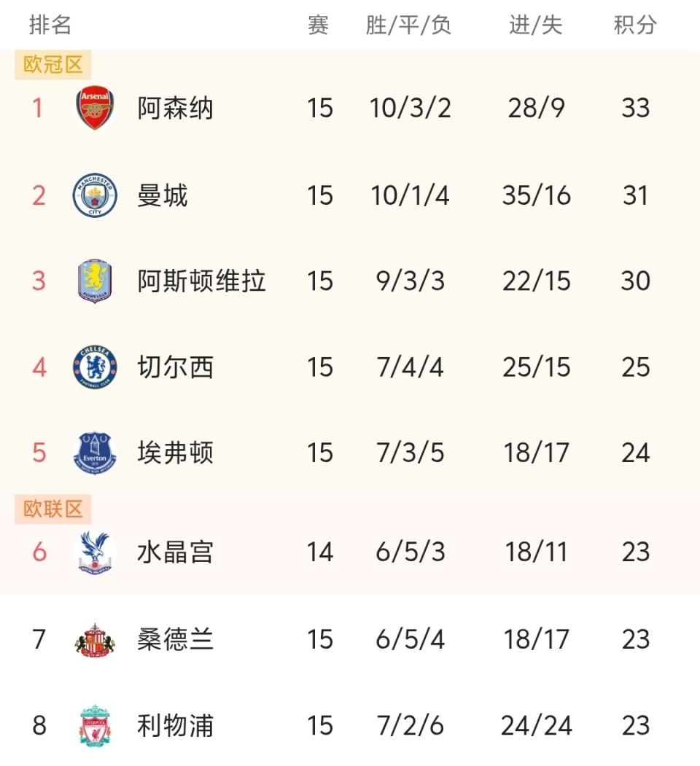Click the Everton club crest
The height and width of the screenshot is (766, 700).
(95, 453)
